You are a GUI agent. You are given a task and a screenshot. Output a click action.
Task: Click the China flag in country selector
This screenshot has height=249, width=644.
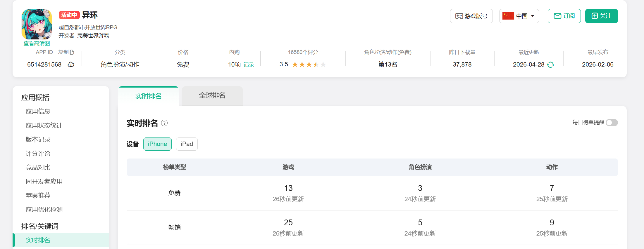coord(508,16)
